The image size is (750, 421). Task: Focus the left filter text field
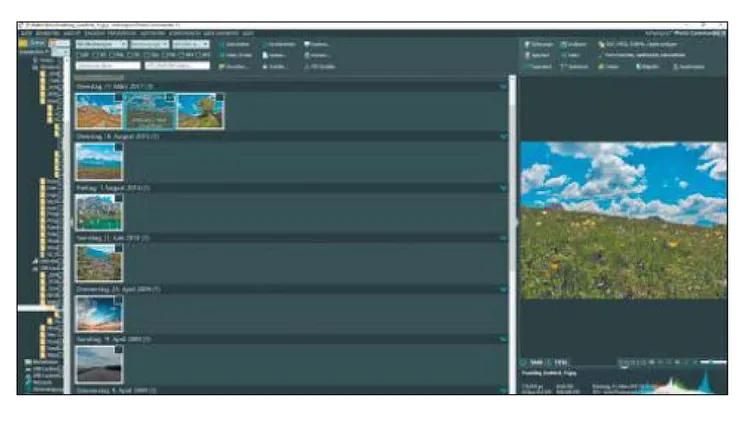(108, 66)
